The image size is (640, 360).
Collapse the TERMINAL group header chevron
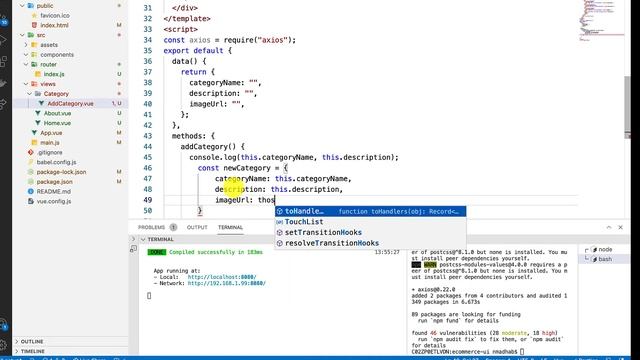pos(143,240)
